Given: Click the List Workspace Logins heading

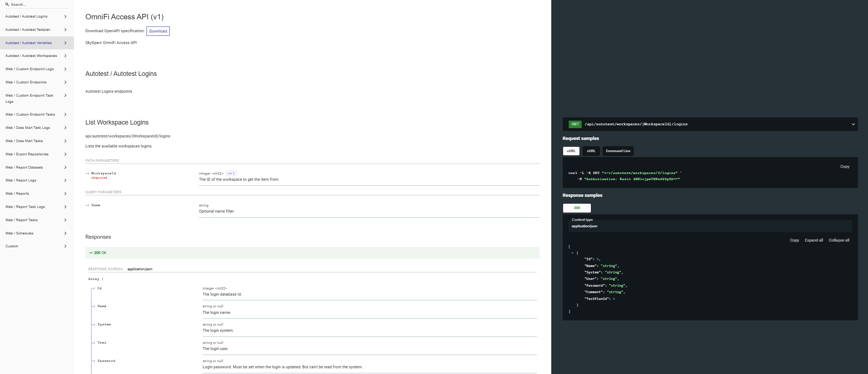Looking at the screenshot, I should coord(117,122).
